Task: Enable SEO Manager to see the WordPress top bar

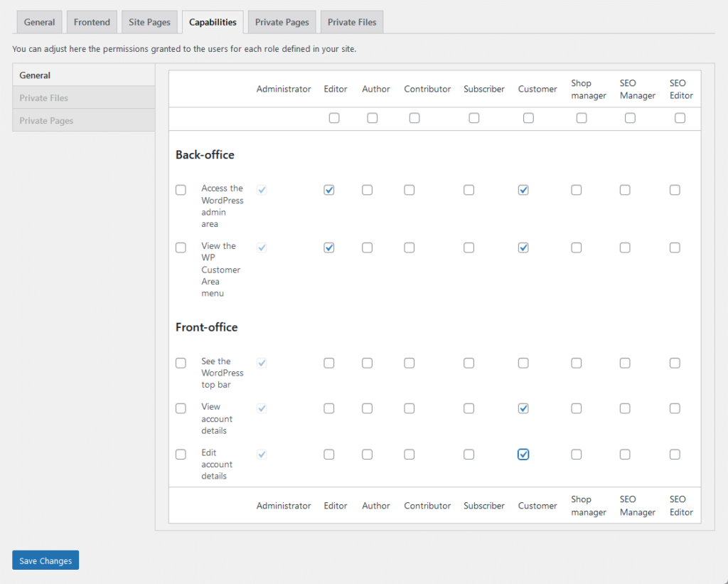Action: [x=625, y=363]
